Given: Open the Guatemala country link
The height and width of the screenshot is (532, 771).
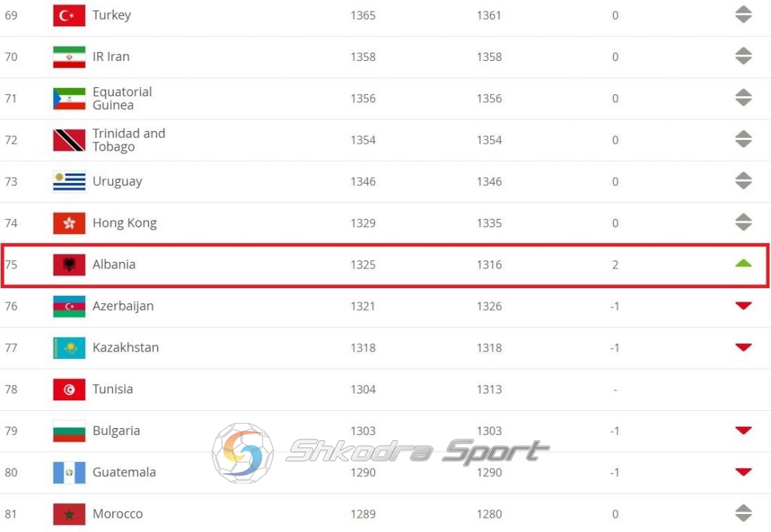Looking at the screenshot, I should pyautogui.click(x=124, y=472).
